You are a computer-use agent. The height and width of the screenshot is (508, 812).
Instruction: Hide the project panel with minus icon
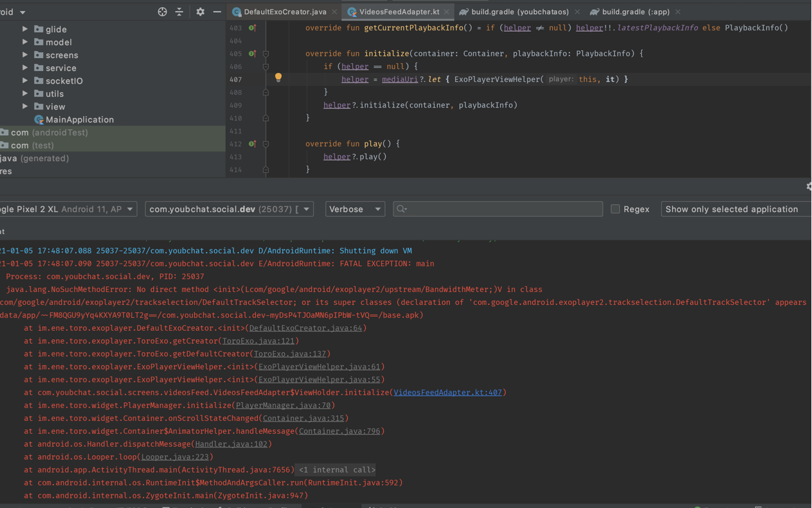217,12
